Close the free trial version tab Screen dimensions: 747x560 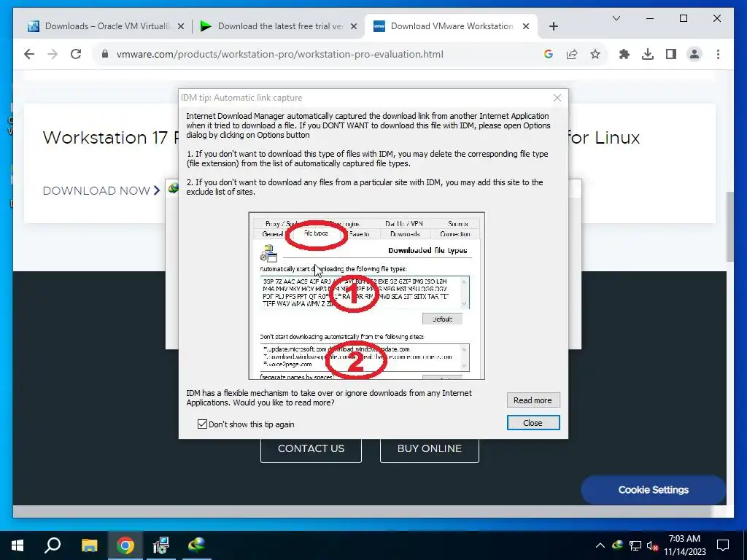(354, 27)
